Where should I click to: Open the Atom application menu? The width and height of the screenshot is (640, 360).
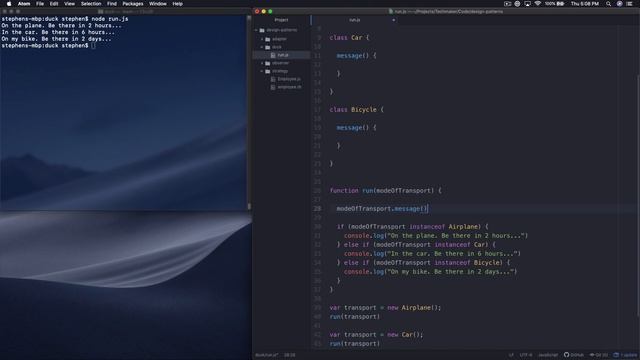coord(24,4)
